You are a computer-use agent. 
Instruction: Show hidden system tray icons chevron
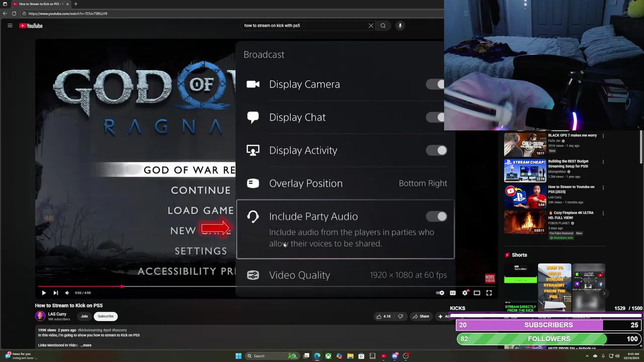pos(587,356)
